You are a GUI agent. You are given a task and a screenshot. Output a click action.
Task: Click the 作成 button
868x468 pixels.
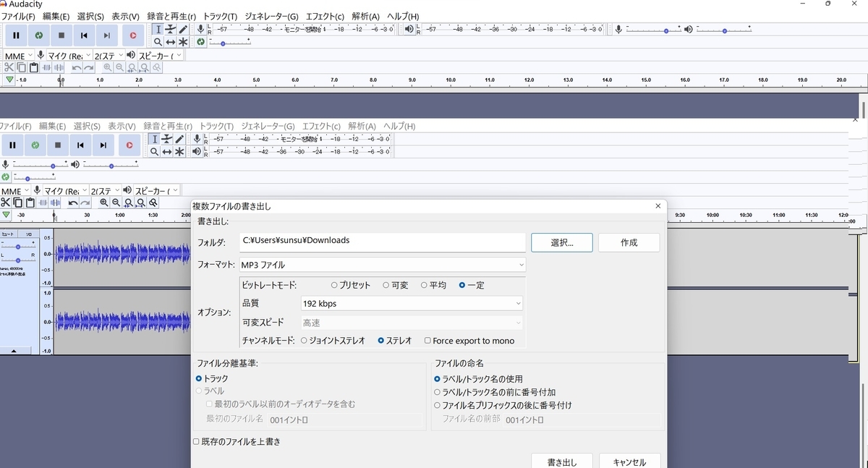(629, 242)
